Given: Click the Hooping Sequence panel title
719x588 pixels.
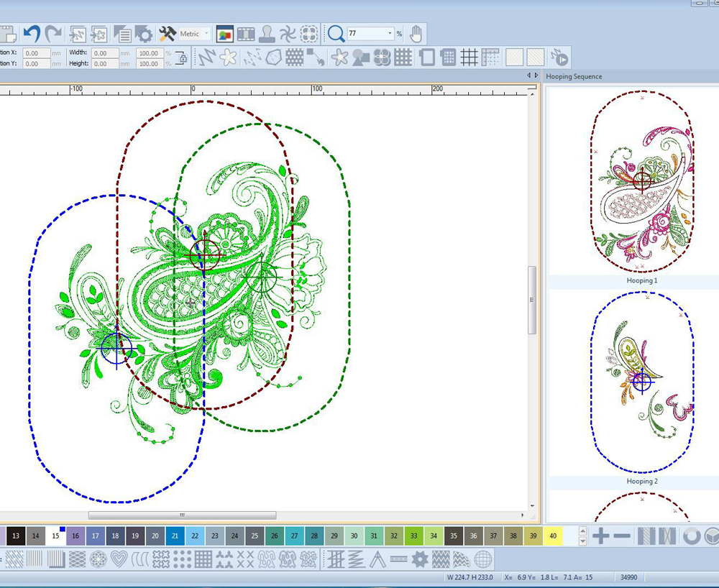Looking at the screenshot, I should click(x=574, y=76).
